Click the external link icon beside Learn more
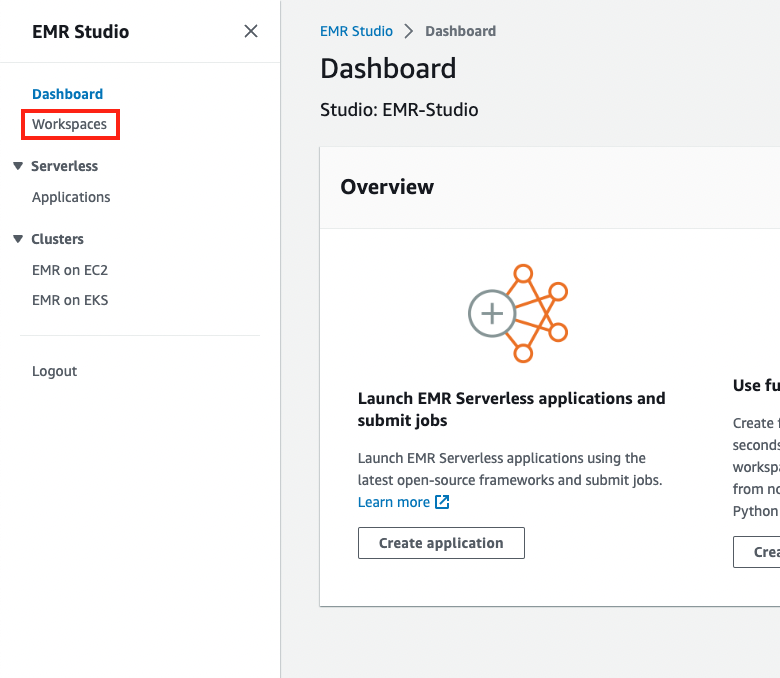 click(442, 502)
